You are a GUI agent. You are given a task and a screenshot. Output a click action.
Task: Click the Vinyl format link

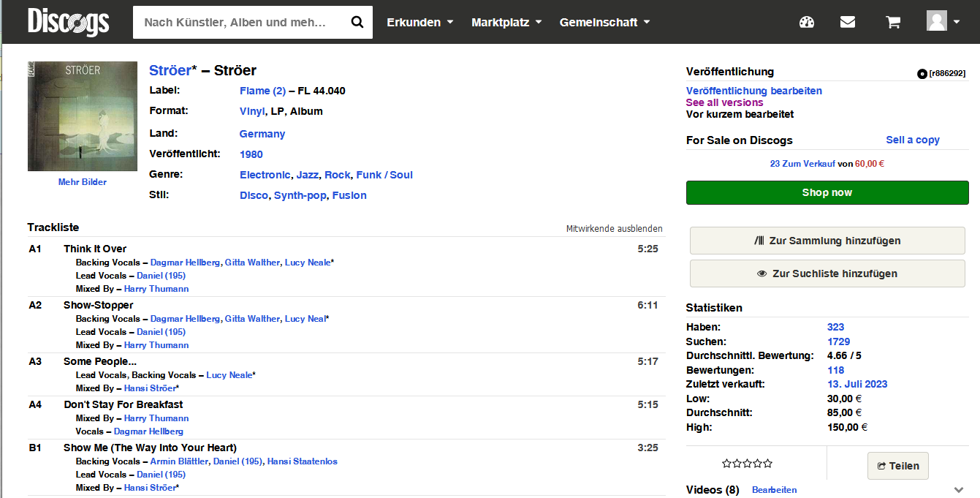tap(252, 111)
